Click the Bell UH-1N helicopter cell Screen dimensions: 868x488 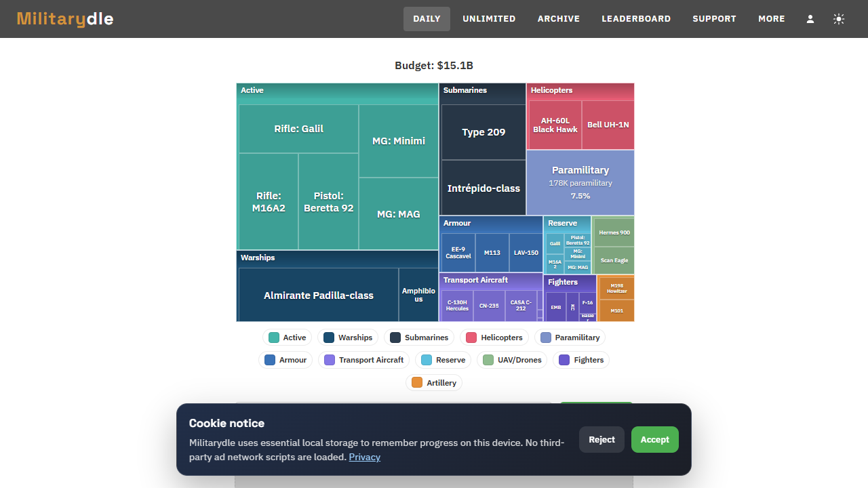(608, 125)
